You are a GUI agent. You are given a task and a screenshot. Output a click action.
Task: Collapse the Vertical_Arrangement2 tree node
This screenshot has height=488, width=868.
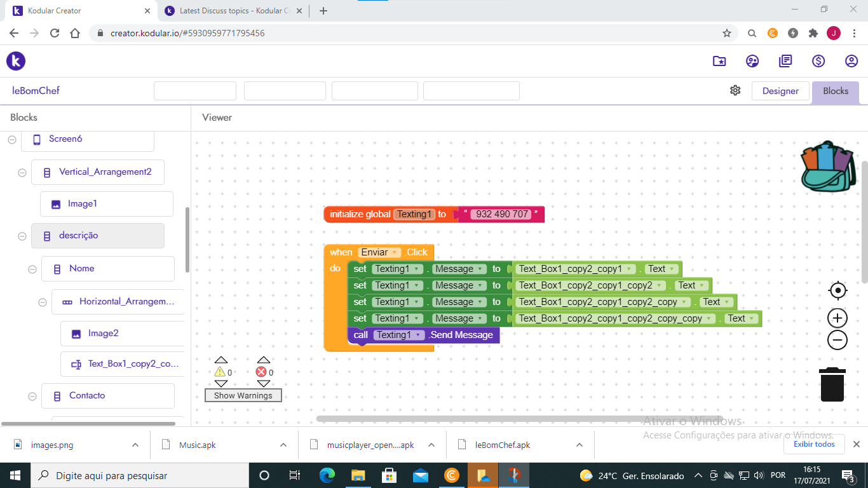[x=22, y=172]
